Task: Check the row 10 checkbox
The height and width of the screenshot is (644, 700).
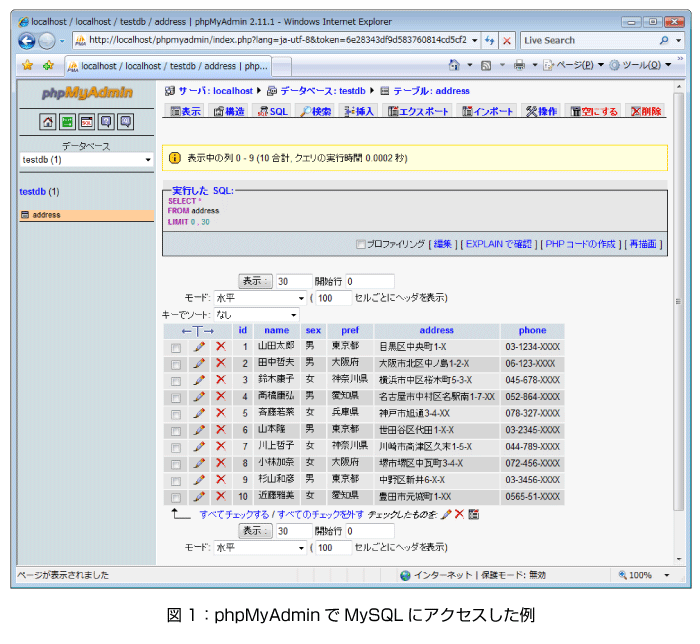Action: pyautogui.click(x=176, y=498)
